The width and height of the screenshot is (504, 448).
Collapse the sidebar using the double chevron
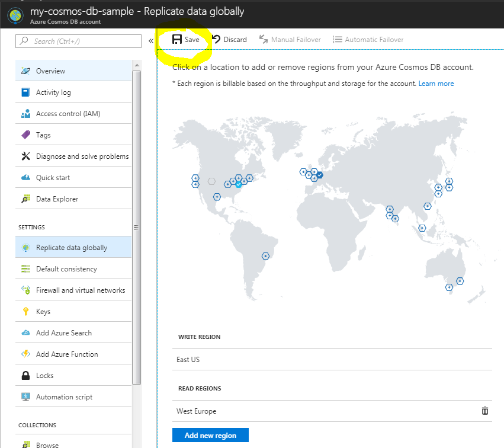[151, 41]
